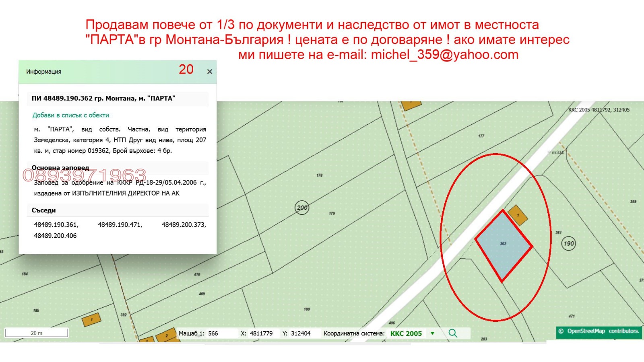Click the Мащаб scale input showing 566
The height and width of the screenshot is (362, 644).
tap(213, 333)
